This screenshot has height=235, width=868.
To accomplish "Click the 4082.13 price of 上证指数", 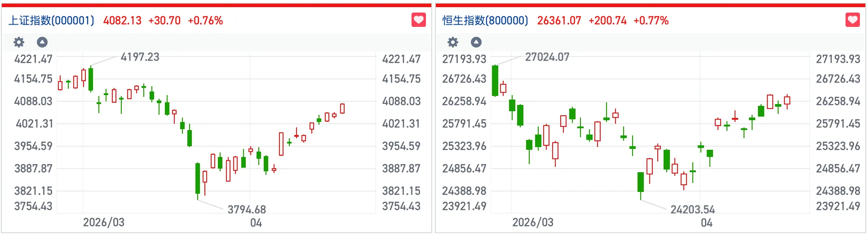I will coord(122,21).
